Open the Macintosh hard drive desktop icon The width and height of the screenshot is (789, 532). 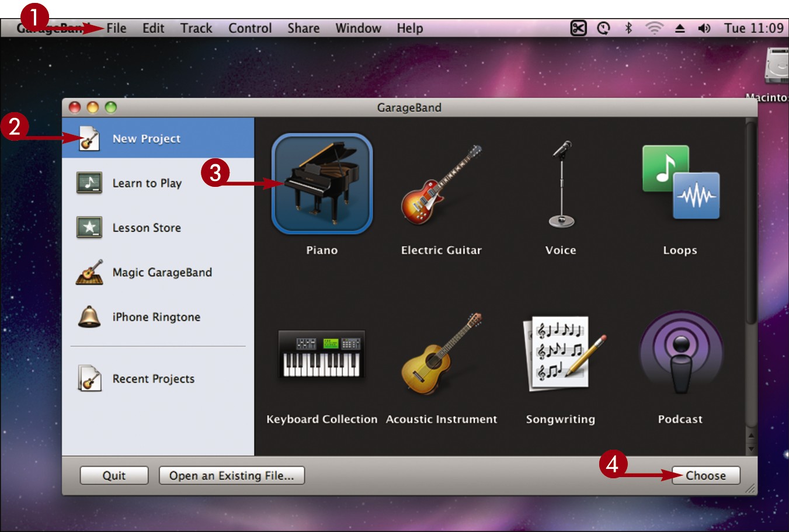tap(777, 66)
